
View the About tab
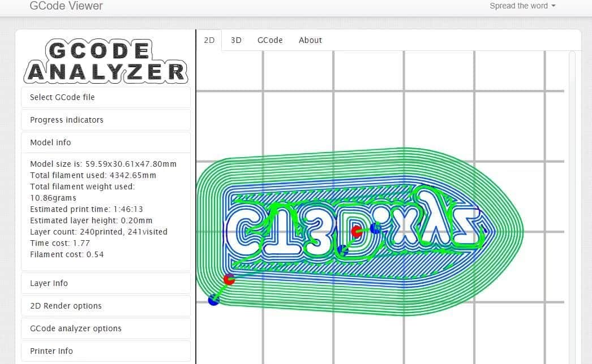310,40
